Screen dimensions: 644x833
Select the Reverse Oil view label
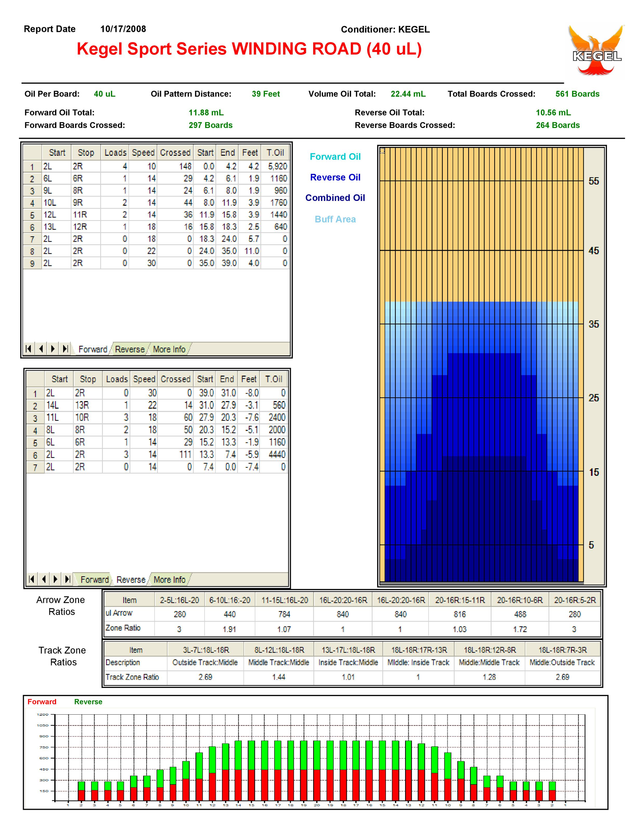(x=335, y=177)
